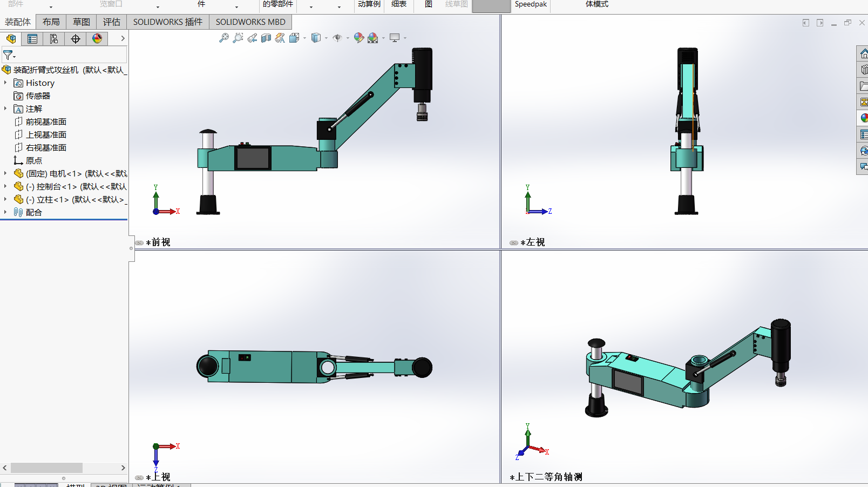Click the Display Style cube icon
This screenshot has height=487, width=868.
tap(316, 38)
